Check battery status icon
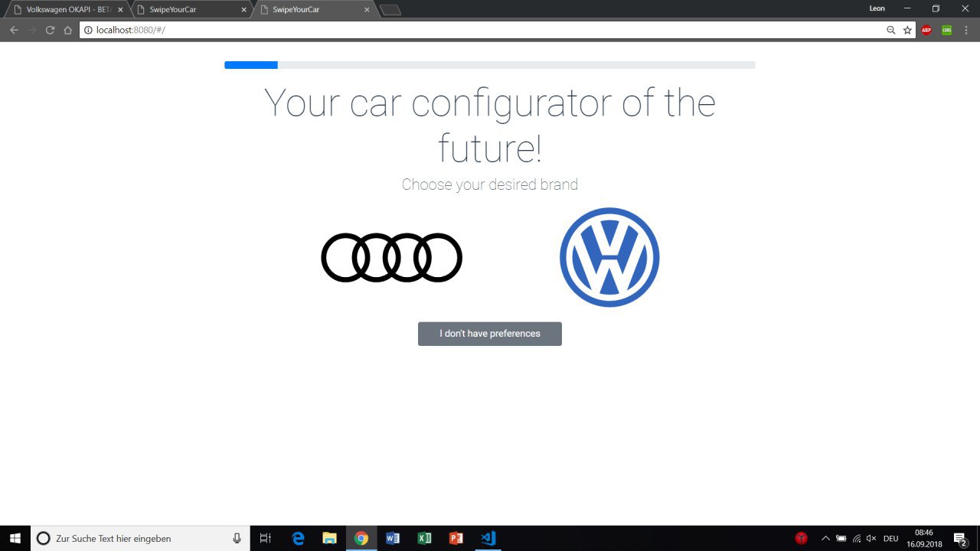This screenshot has width=980, height=551. [841, 538]
